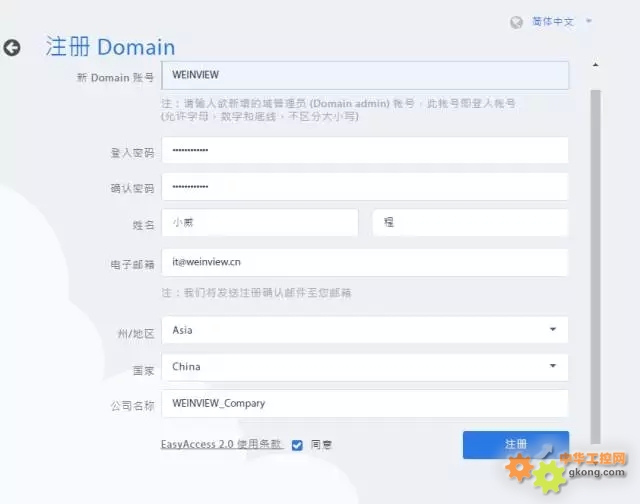
Task: Open the China country dropdown
Action: tap(365, 366)
